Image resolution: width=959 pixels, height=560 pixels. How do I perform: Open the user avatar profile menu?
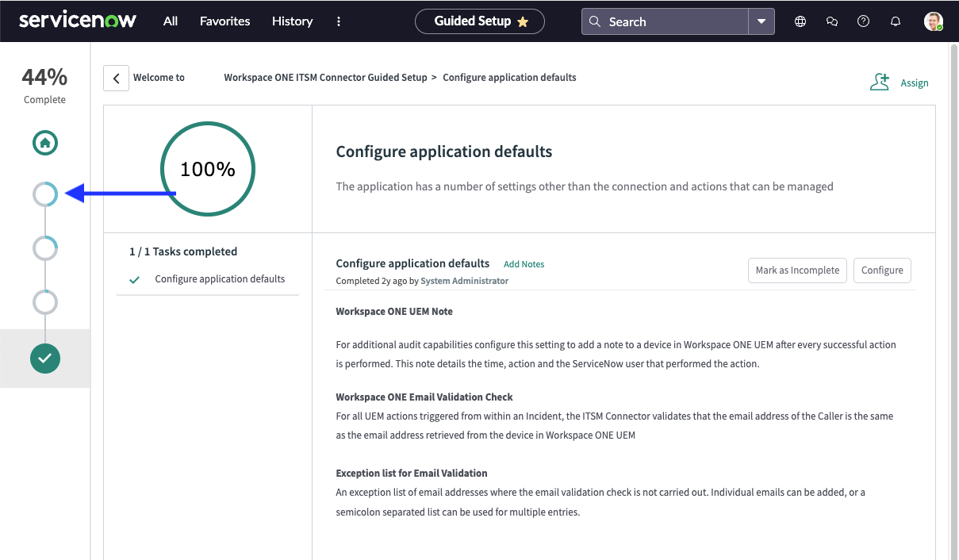click(x=934, y=21)
